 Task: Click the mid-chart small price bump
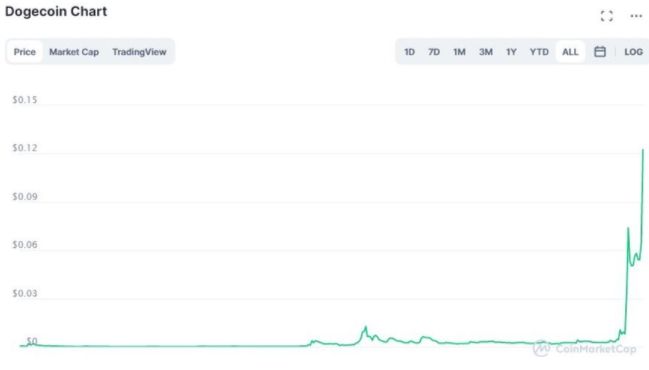coord(365,328)
